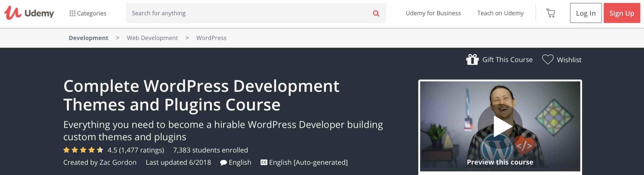This screenshot has height=175, width=644.
Task: Click 'English [Auto-generated]' caption text
Action: point(308,162)
